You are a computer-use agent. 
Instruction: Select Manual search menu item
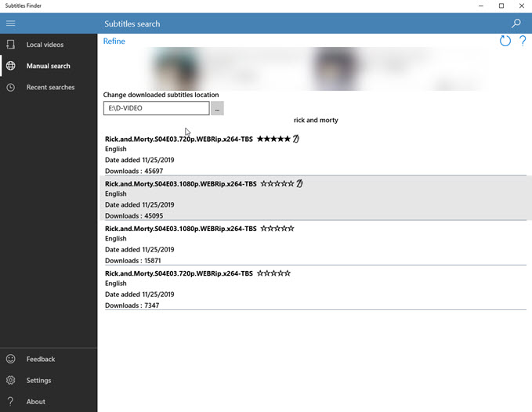[x=49, y=66]
